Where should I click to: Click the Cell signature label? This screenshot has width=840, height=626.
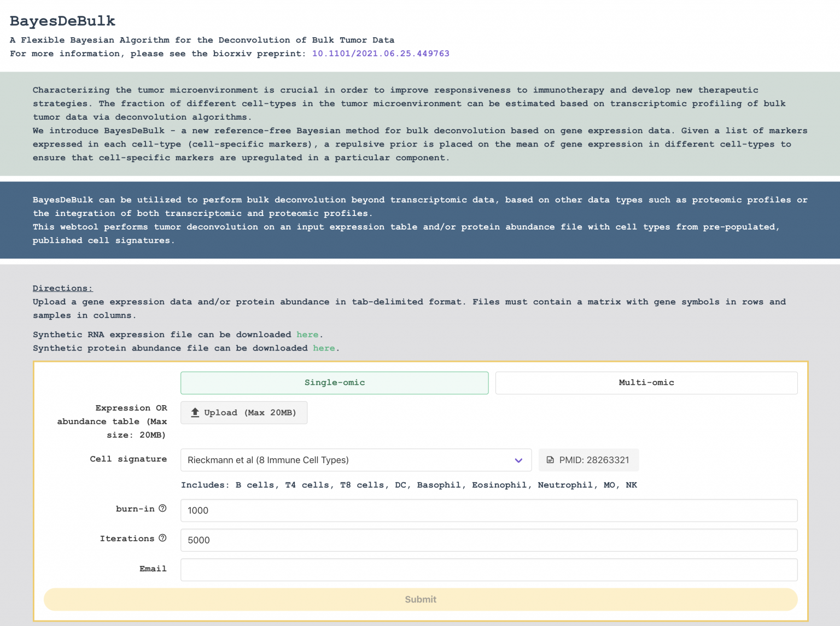click(129, 459)
